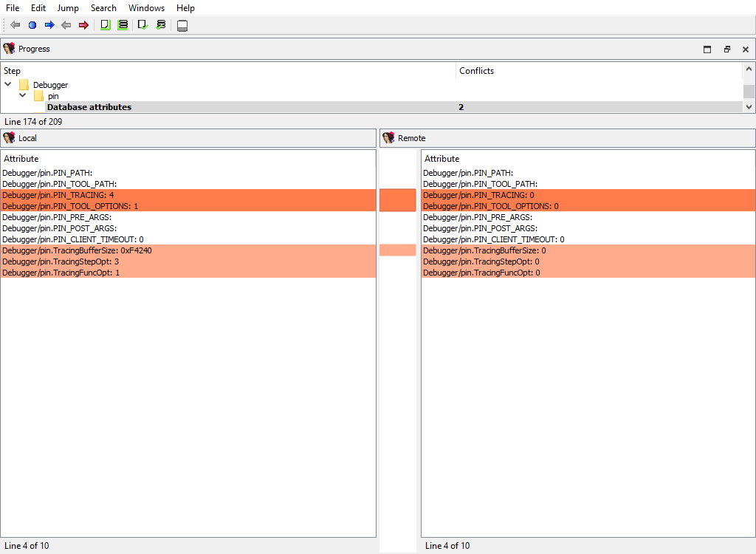756x554 pixels.
Task: Open the Jump menu
Action: pyautogui.click(x=68, y=8)
